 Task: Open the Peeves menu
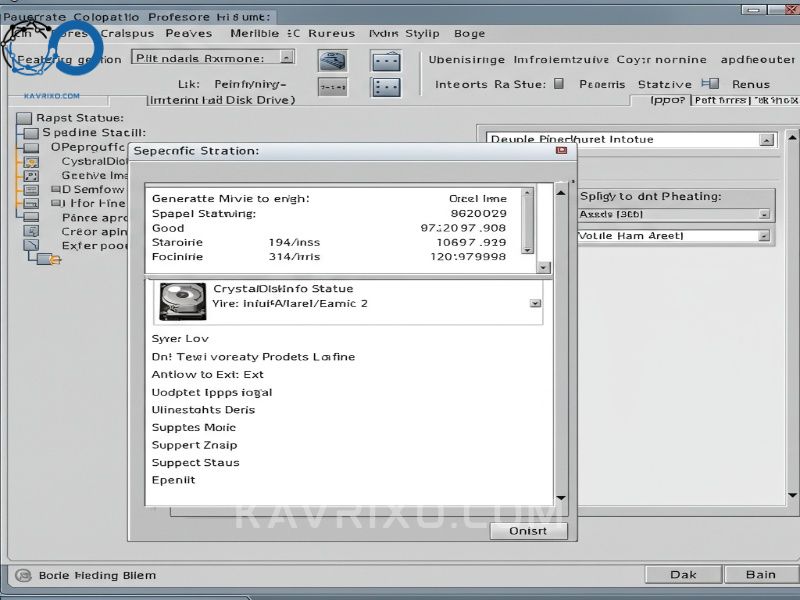tap(190, 33)
